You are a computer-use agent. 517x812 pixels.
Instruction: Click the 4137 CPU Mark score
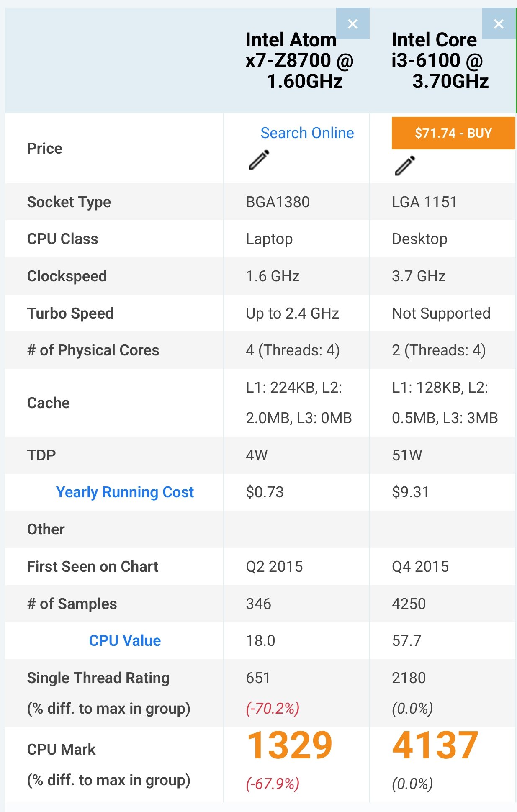pyautogui.click(x=435, y=745)
